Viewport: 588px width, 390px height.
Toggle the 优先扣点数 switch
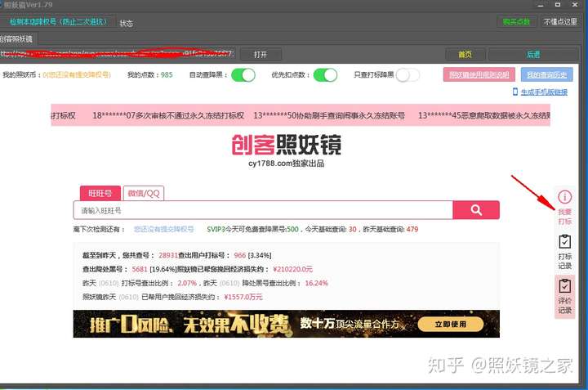[325, 75]
